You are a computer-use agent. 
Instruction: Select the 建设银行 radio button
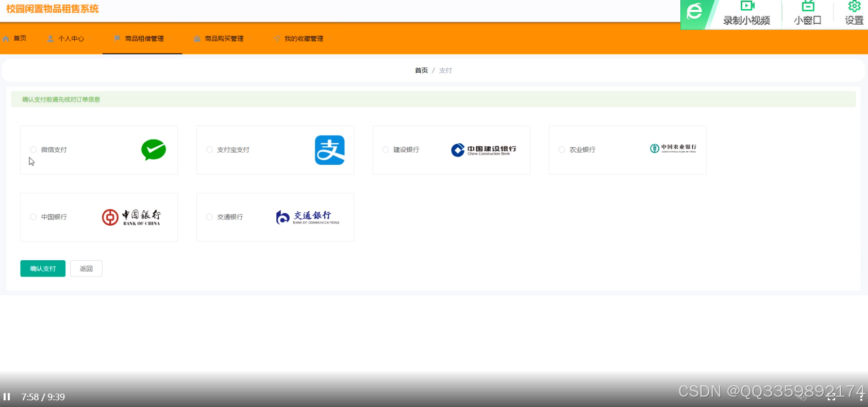pyautogui.click(x=386, y=150)
